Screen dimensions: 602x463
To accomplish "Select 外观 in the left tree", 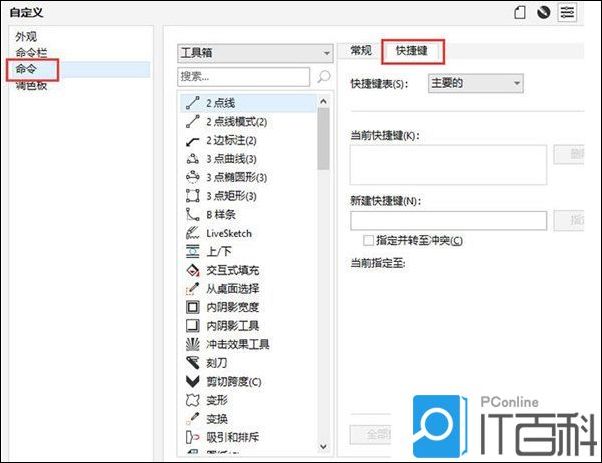I will pos(26,36).
